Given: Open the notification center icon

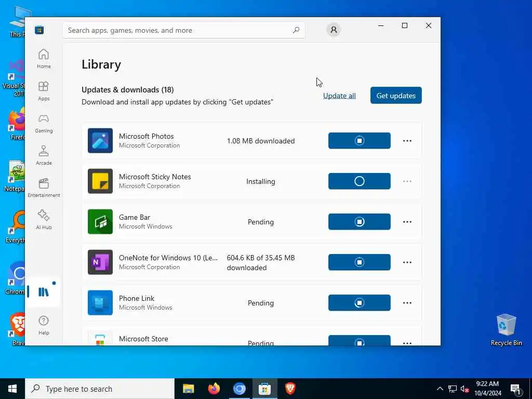Looking at the screenshot, I should point(516,389).
